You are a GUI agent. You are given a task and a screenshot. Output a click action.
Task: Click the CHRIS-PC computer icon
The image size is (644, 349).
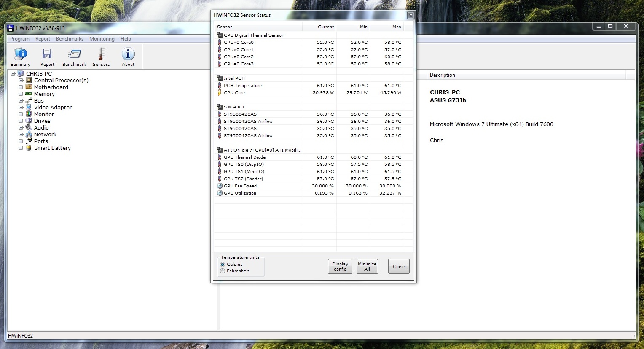tap(21, 73)
